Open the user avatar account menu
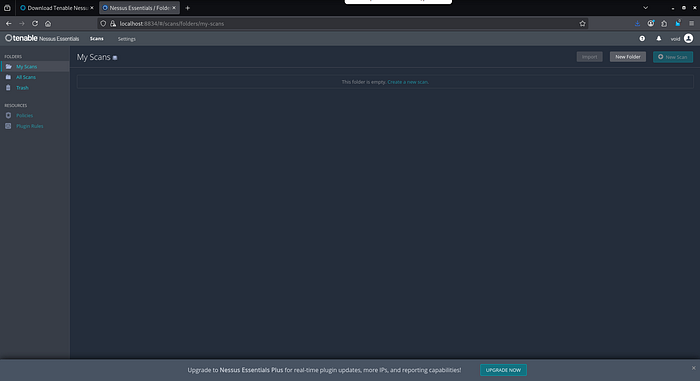700x381 pixels. pyautogui.click(x=688, y=39)
